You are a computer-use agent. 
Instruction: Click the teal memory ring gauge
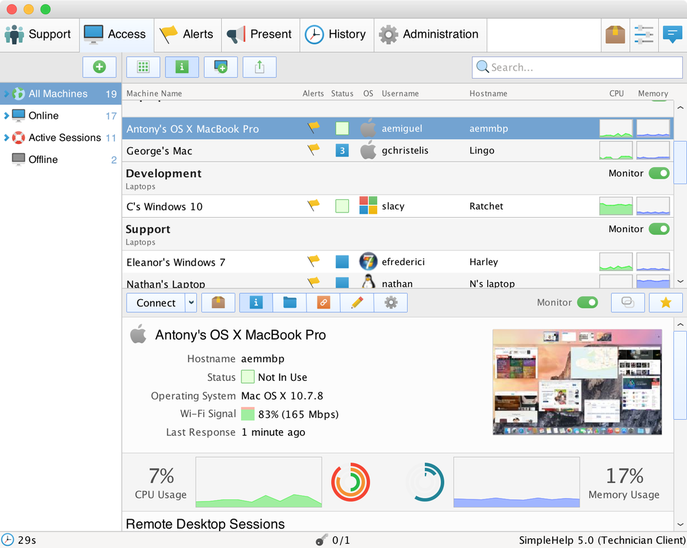[x=425, y=482]
